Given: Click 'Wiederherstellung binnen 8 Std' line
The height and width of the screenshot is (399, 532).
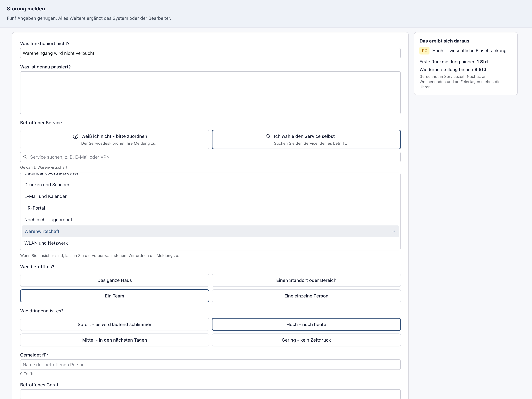Looking at the screenshot, I should (453, 70).
